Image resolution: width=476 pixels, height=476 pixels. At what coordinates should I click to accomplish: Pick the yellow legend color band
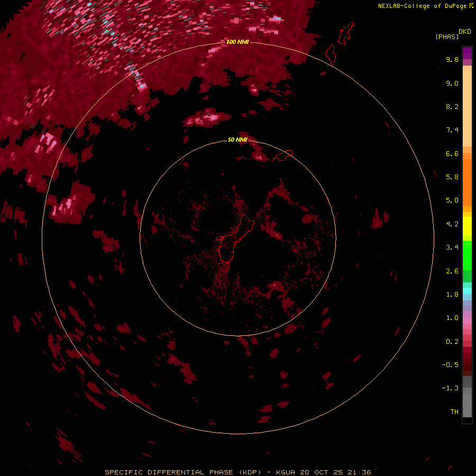pos(467,226)
